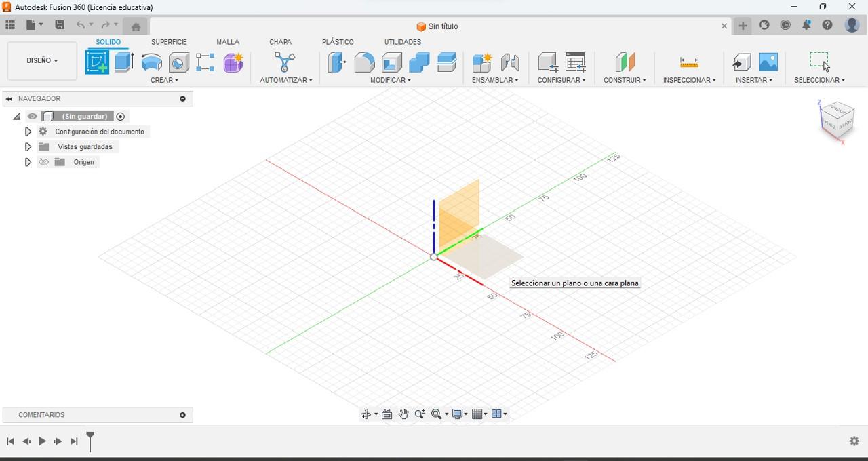Collapse the NAVEGADOR panel arrows
Viewport: 868px width, 461px height.
pos(9,99)
